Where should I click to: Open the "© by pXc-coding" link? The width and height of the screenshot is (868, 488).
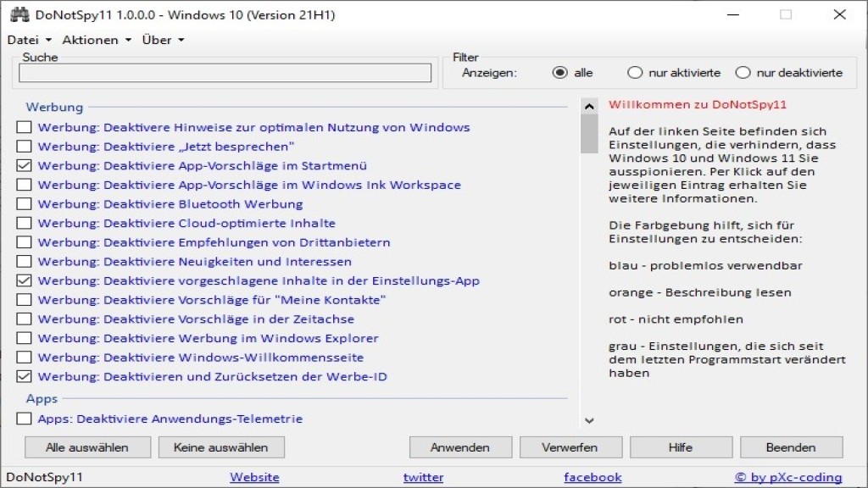[x=788, y=477]
